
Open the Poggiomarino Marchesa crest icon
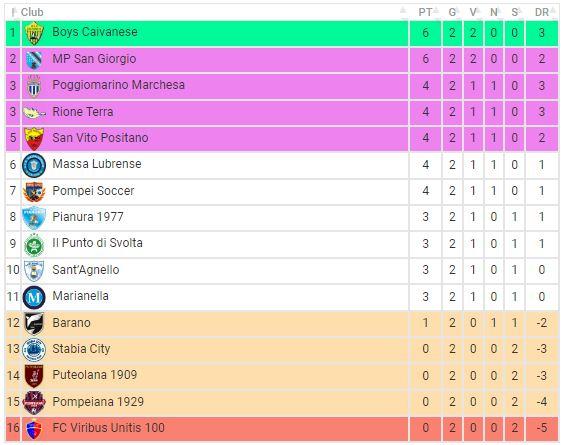[x=34, y=86]
